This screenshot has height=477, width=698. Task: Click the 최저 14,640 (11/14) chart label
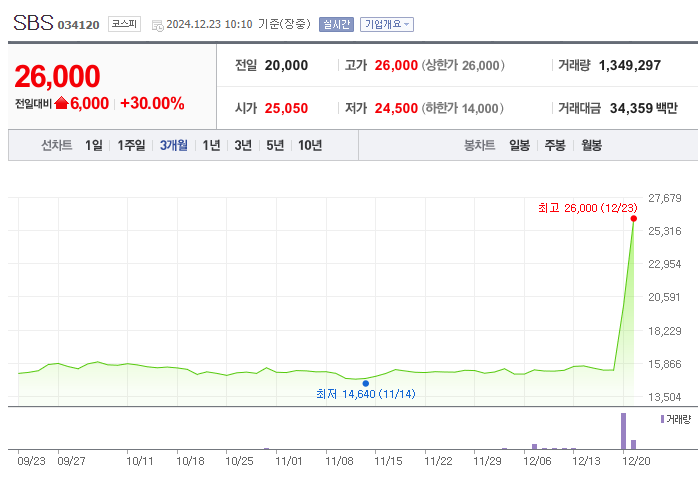pos(366,394)
